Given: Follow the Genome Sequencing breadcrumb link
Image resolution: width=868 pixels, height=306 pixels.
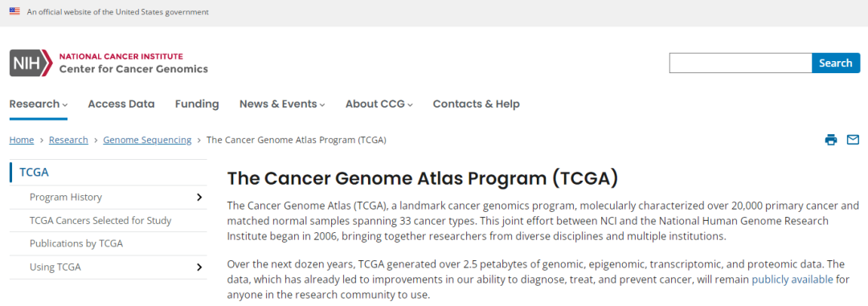Looking at the screenshot, I should point(147,140).
